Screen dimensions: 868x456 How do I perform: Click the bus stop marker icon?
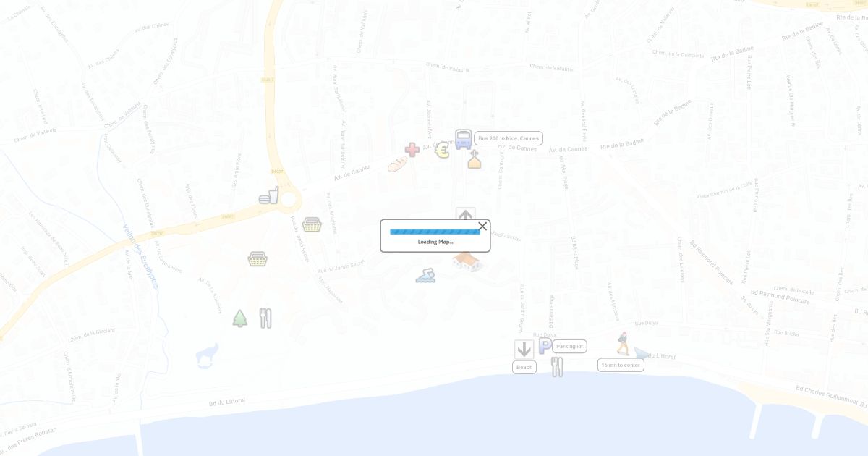pos(464,139)
